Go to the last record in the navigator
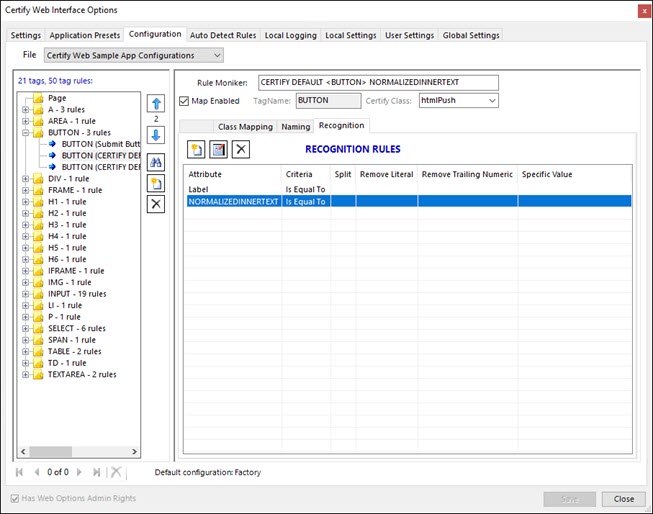The width and height of the screenshot is (653, 514). tap(97, 472)
